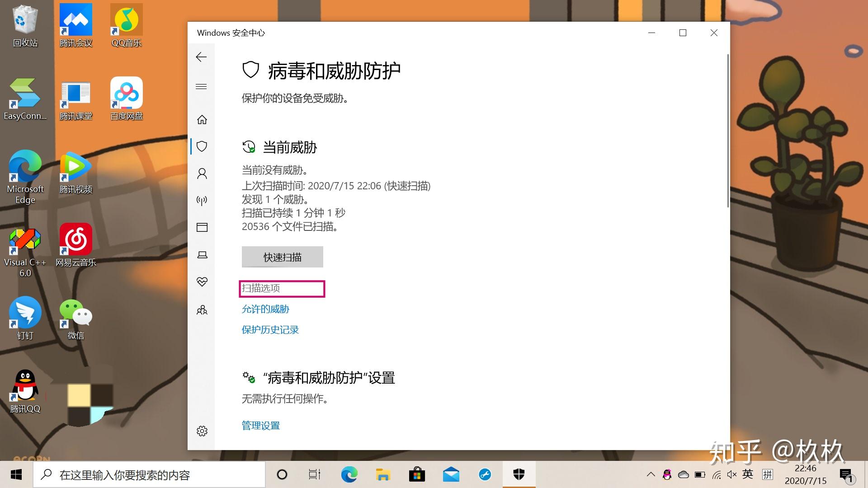Select 钉钉 desktop shortcut
The width and height of the screenshot is (868, 488).
pyautogui.click(x=25, y=319)
